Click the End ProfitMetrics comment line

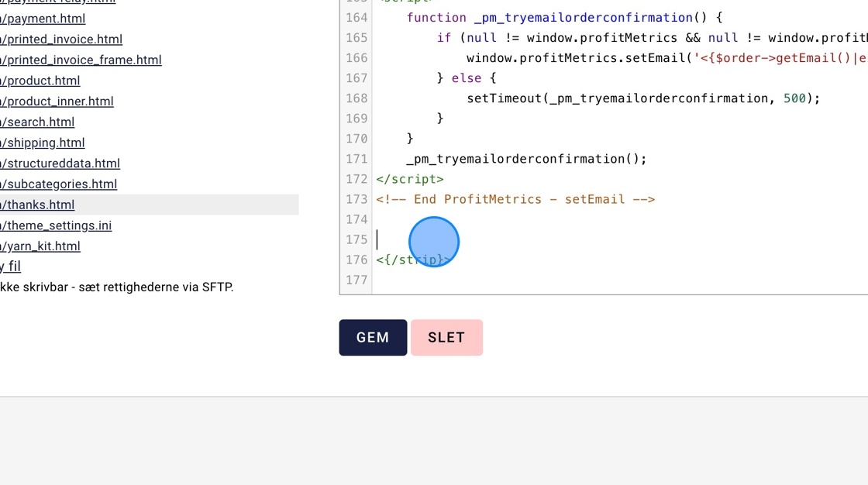tap(516, 199)
